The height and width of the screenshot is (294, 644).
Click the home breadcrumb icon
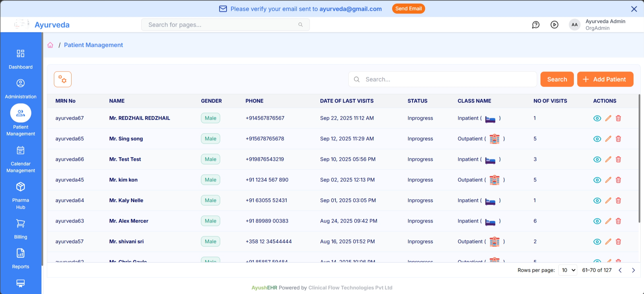[50, 45]
